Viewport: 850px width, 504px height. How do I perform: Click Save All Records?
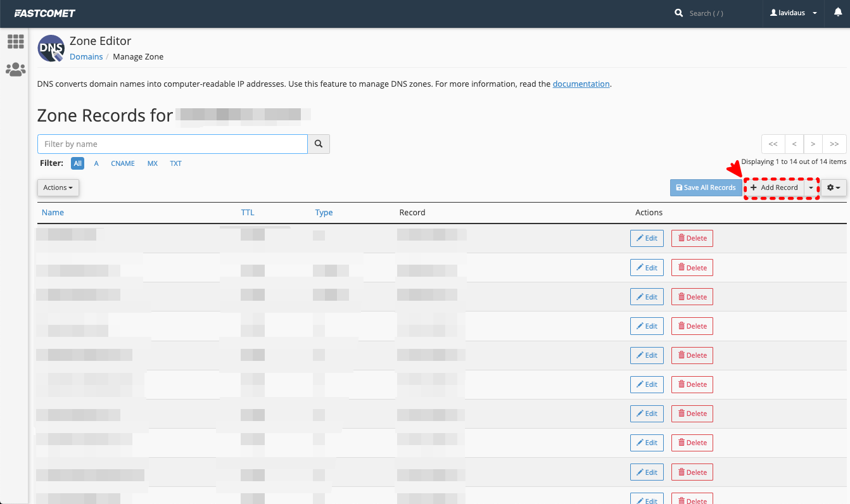point(706,187)
